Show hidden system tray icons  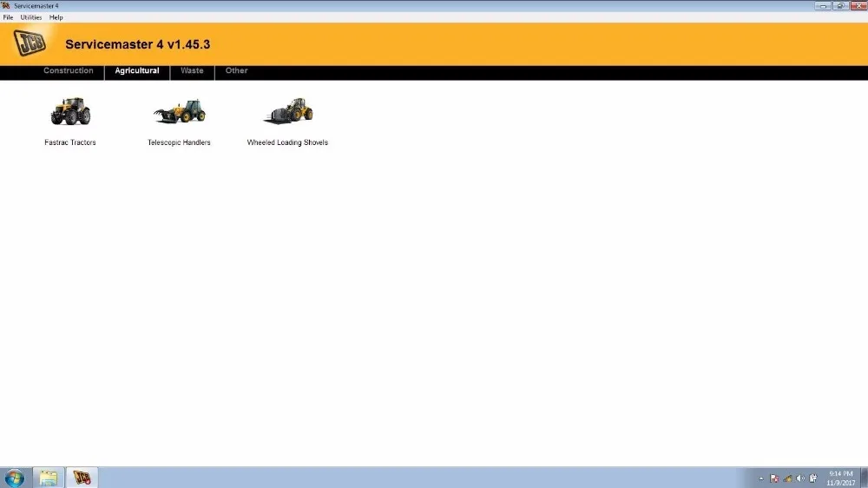pos(761,478)
